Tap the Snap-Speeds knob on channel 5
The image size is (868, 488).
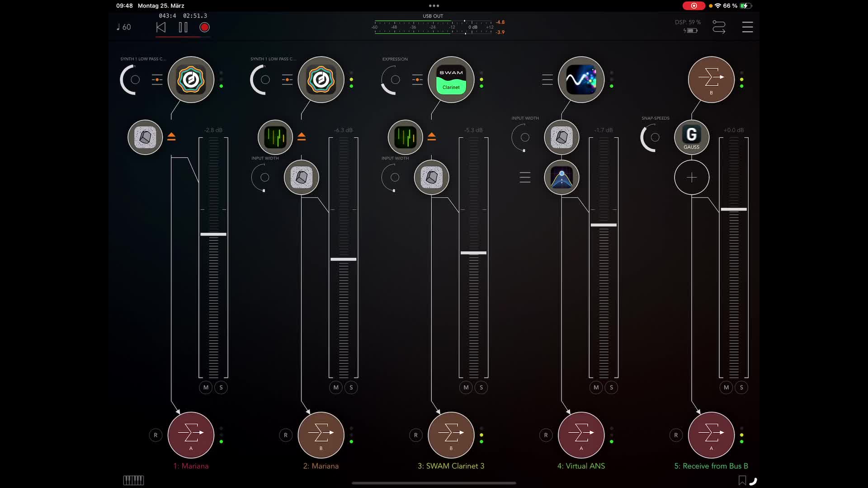coord(655,137)
